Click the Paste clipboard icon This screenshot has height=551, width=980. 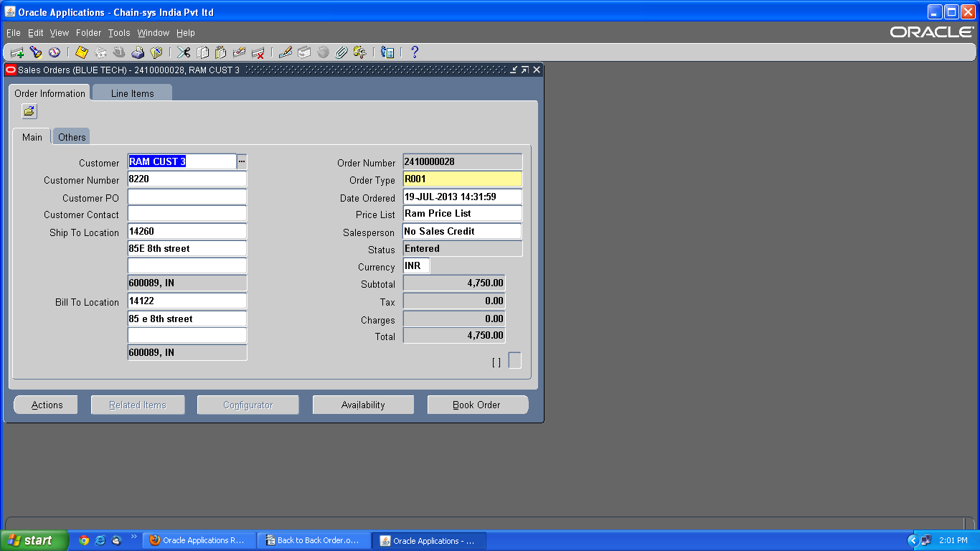tap(221, 52)
